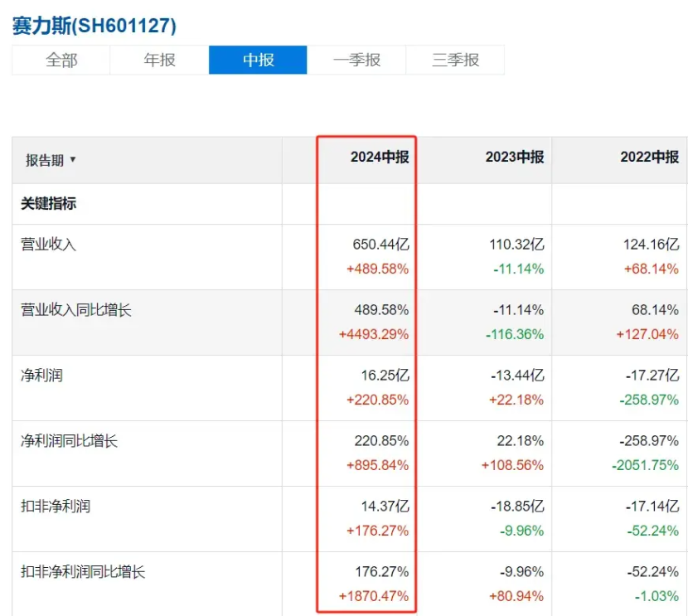Click the green -116.36% figure
688x616 pixels.
pos(515,334)
